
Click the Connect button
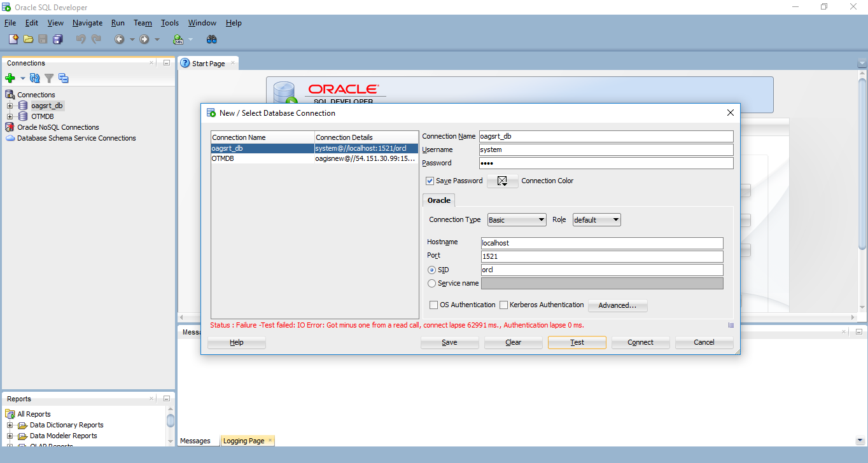(641, 342)
